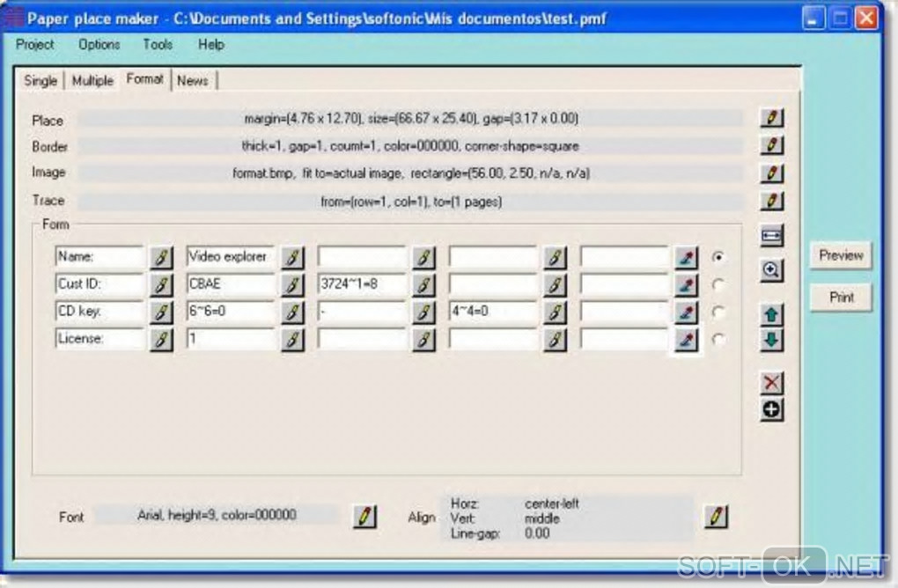Click the 6~6=0 input field
This screenshot has width=898, height=588.
(x=231, y=312)
